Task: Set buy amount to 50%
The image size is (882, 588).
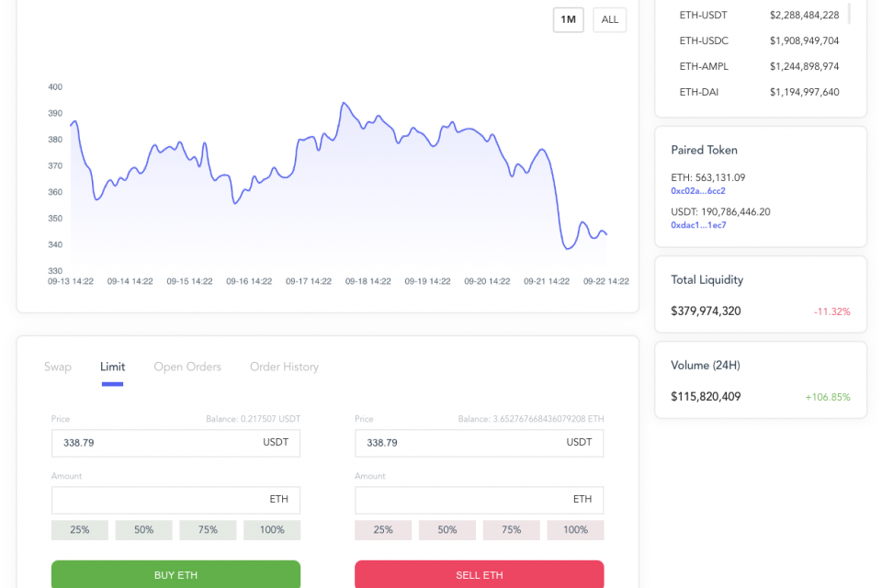Action: pos(144,530)
